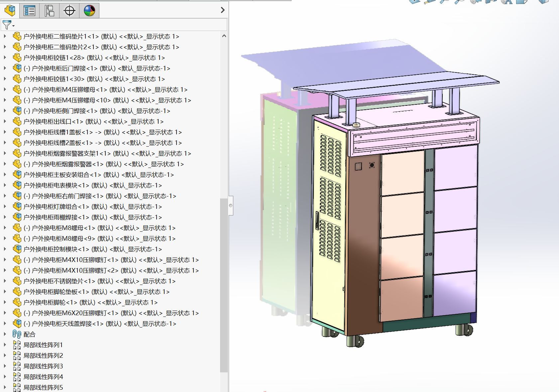Image resolution: width=559 pixels, height=392 pixels.
Task: Click the design tree scroll-up arrow
Action: pyautogui.click(x=224, y=36)
